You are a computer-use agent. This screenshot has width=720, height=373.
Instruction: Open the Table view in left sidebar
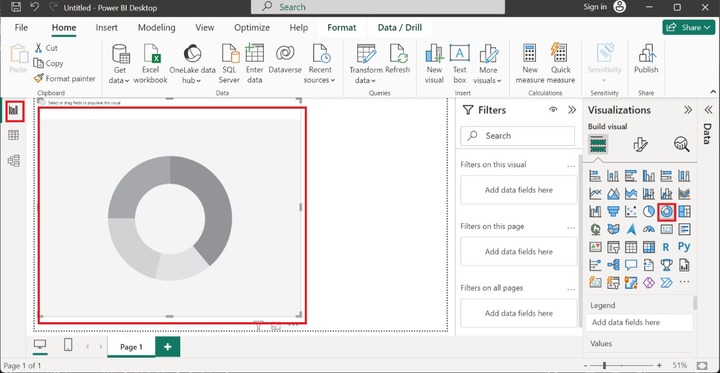click(x=14, y=135)
